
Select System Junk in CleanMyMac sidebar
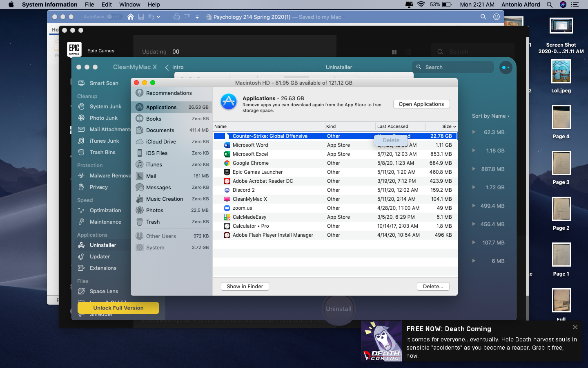[x=100, y=106]
